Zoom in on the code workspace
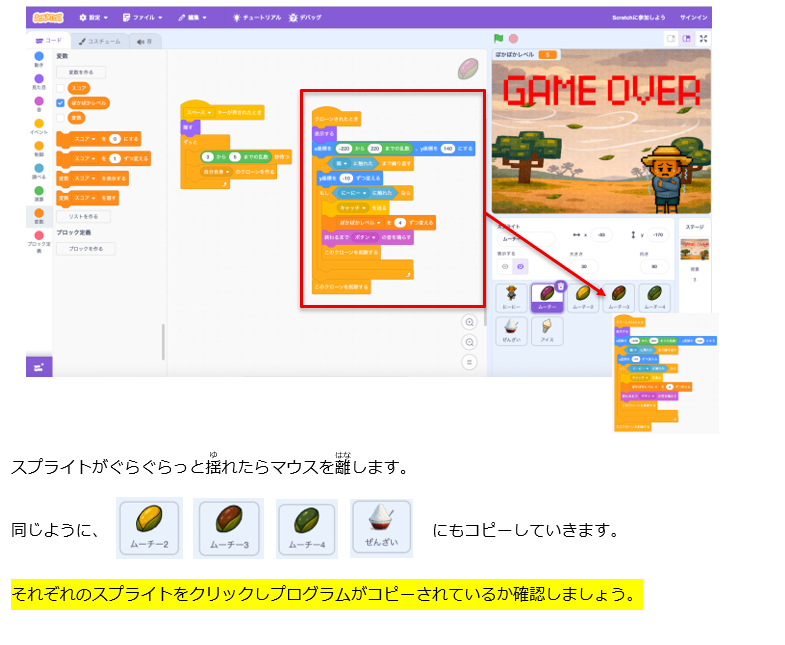 click(x=469, y=322)
